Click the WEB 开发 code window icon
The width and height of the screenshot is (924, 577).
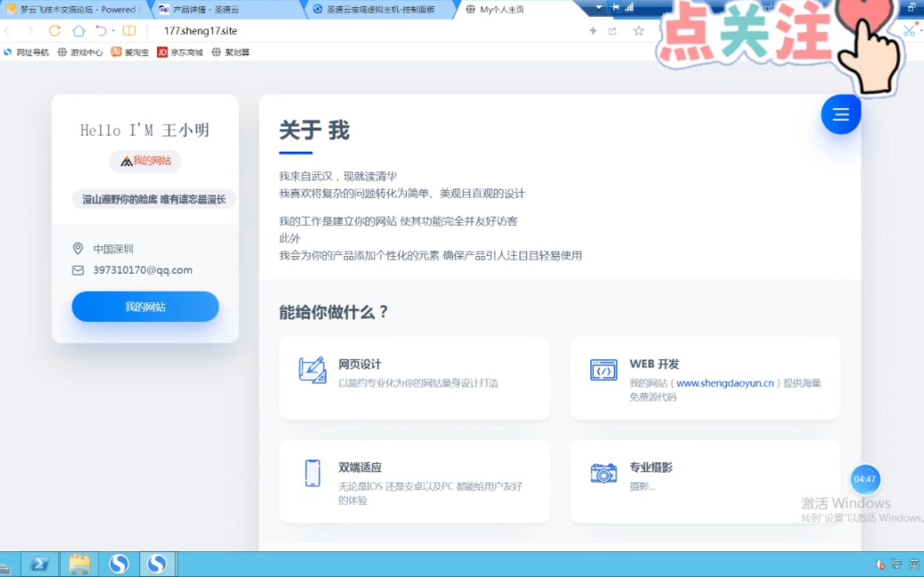[x=603, y=370]
